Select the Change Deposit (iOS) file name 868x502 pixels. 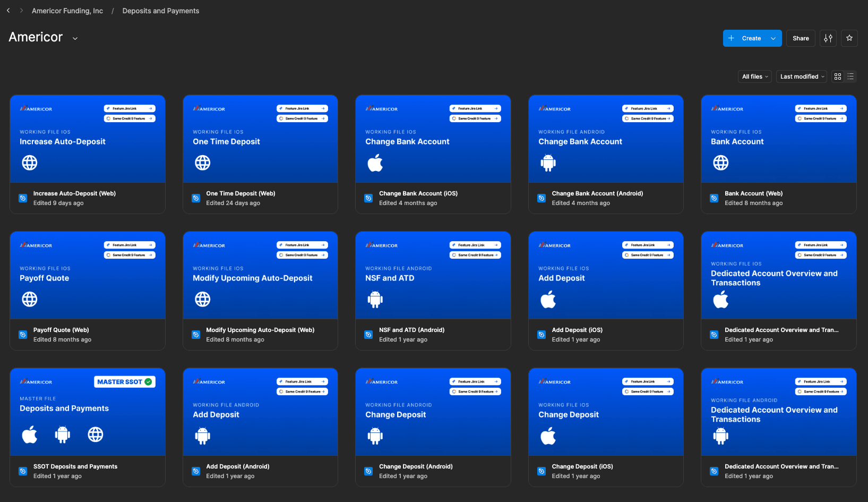[x=582, y=466]
